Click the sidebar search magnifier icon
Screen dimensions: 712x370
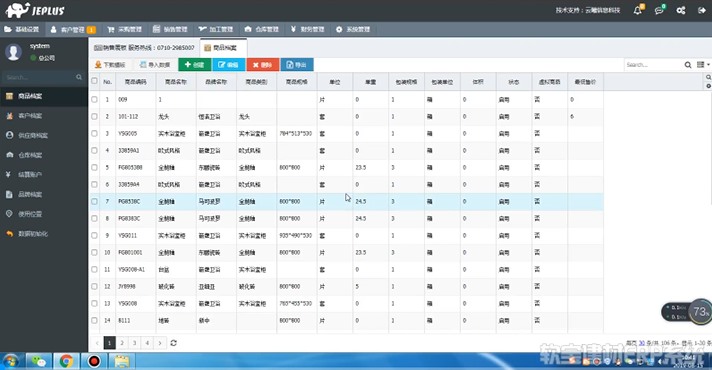click(79, 77)
